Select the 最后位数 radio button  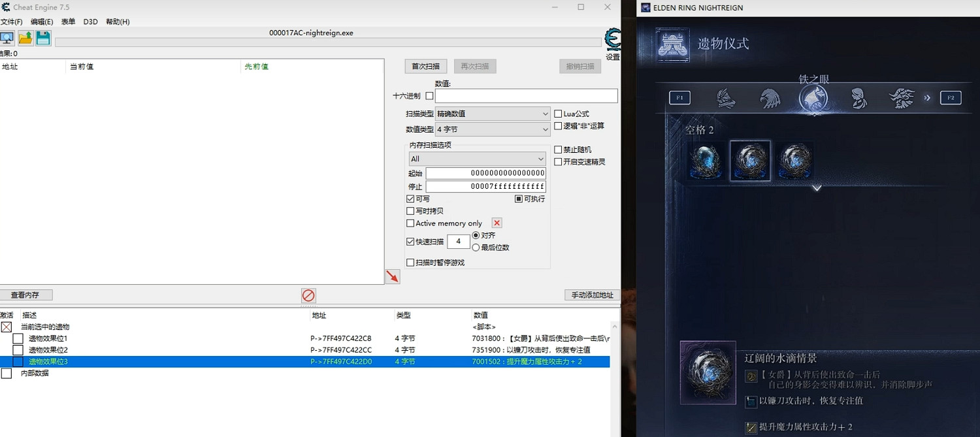pyautogui.click(x=476, y=248)
